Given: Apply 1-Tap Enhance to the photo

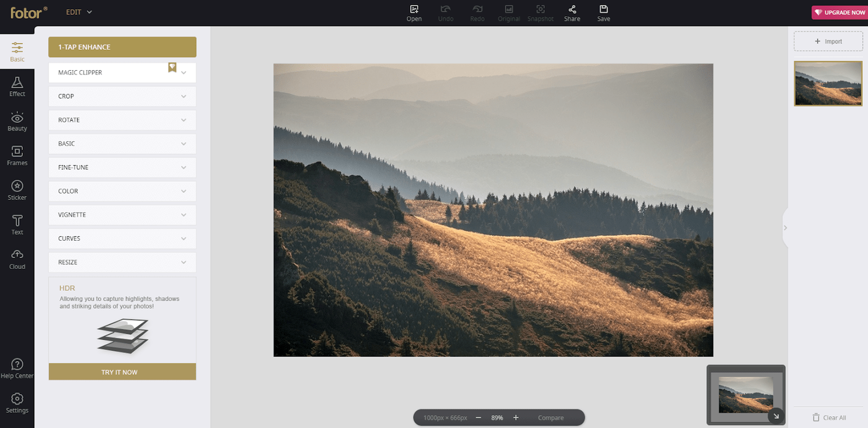Looking at the screenshot, I should (122, 47).
